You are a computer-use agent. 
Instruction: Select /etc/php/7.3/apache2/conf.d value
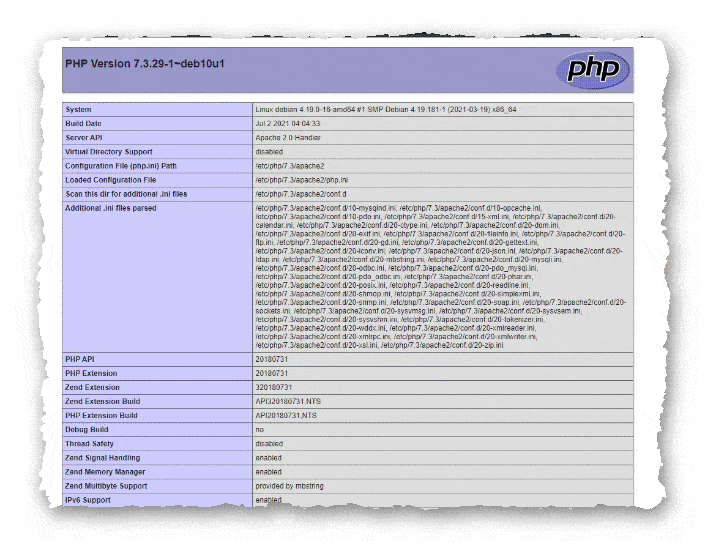click(x=301, y=194)
